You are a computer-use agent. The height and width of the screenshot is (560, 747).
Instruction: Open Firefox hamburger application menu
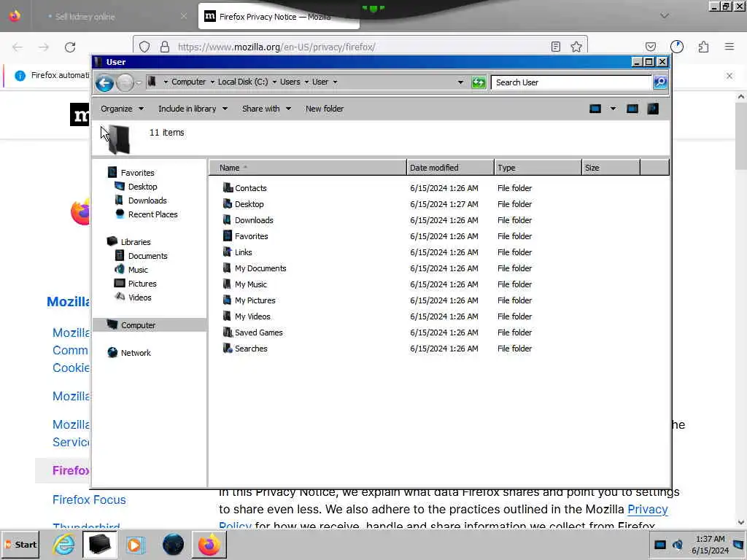(x=729, y=47)
